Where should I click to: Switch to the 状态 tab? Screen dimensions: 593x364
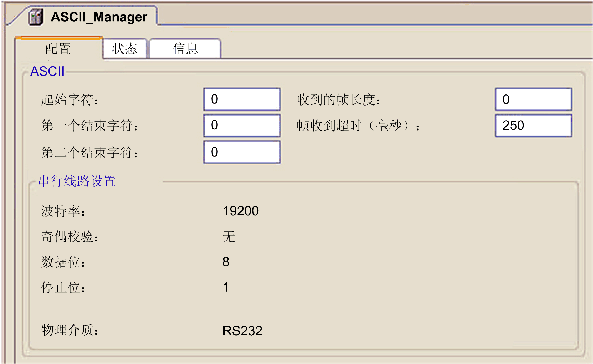(x=125, y=48)
